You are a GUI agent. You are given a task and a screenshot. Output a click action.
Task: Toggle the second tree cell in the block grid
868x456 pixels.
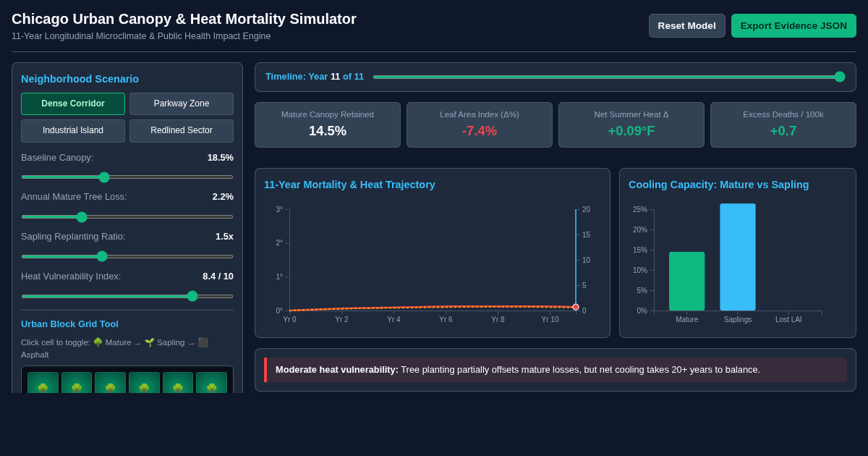[x=77, y=383]
